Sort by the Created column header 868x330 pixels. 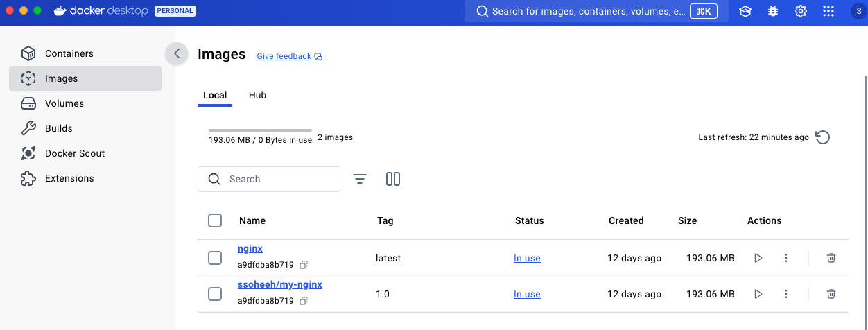[626, 220]
